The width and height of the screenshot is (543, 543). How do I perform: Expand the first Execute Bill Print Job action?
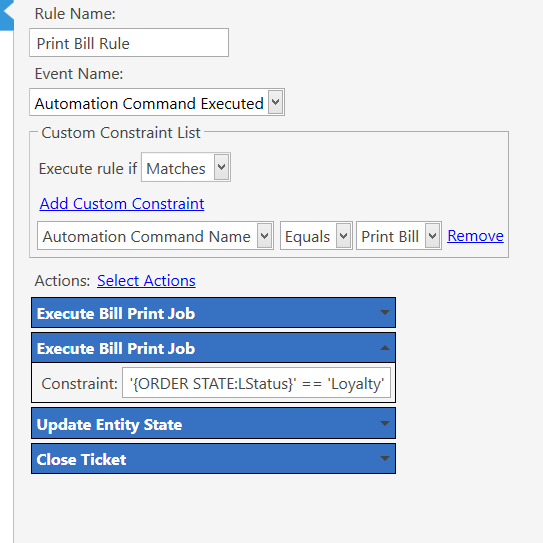213,313
